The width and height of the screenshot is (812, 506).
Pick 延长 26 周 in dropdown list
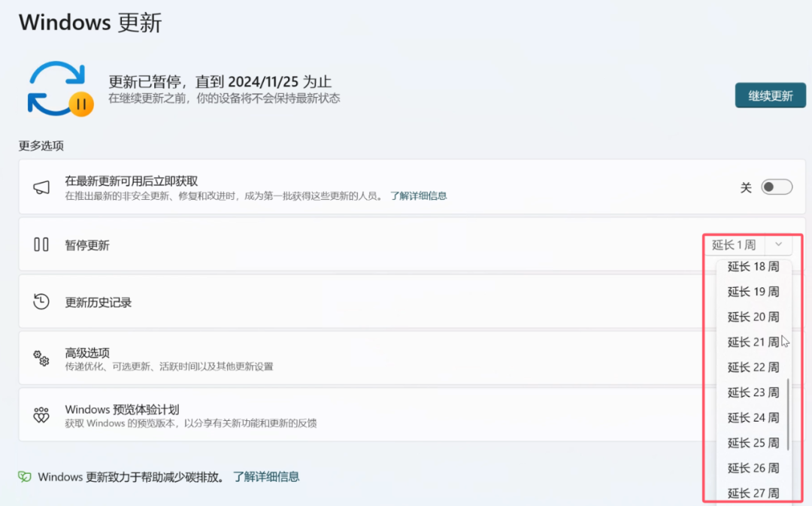click(x=753, y=468)
